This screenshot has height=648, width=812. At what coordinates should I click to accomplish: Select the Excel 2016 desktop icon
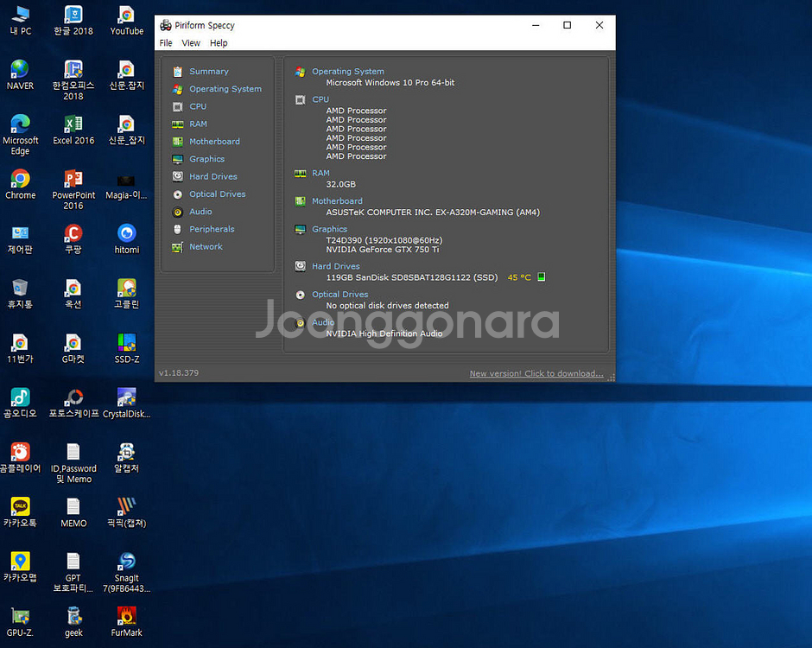[x=73, y=130]
